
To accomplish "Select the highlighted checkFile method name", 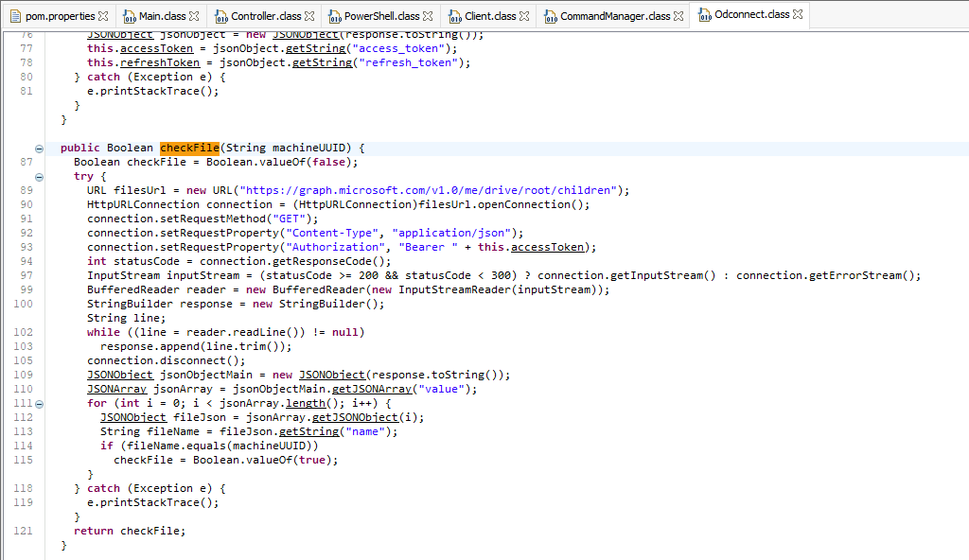I will 189,148.
